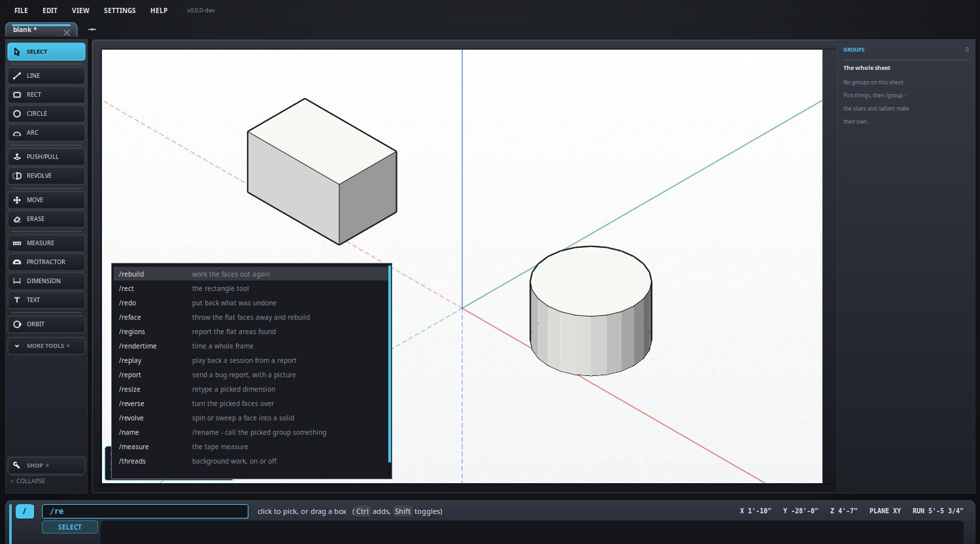This screenshot has height=544, width=980.
Task: Choose the Revolve tool in the left toolbar
Action: click(46, 176)
